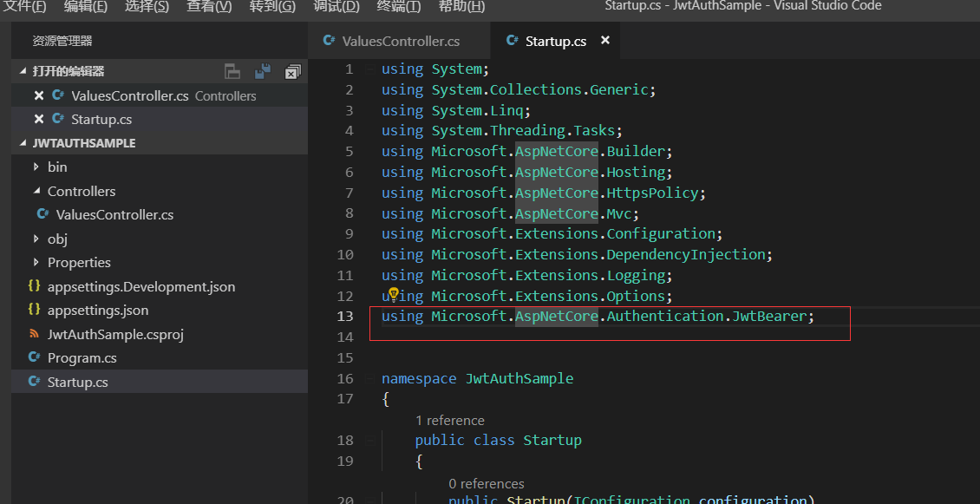Click the 资源管理器 explorer title
The image size is (980, 504).
[x=62, y=42]
